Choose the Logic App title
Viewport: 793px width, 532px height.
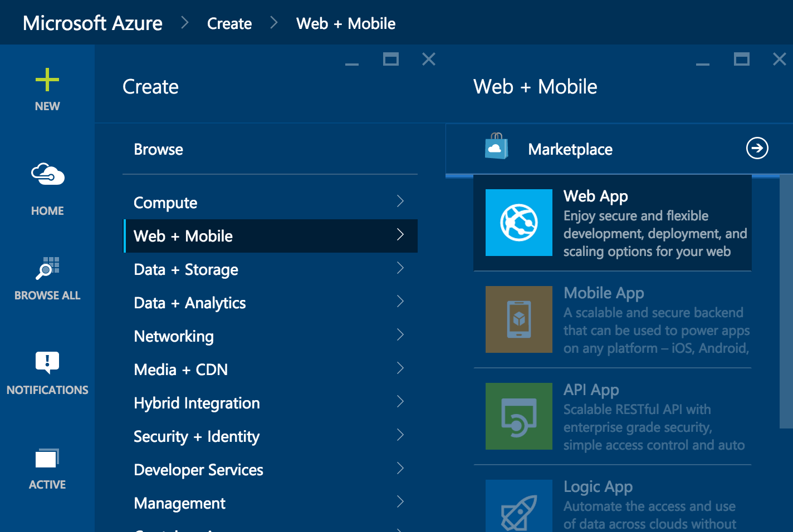(598, 486)
